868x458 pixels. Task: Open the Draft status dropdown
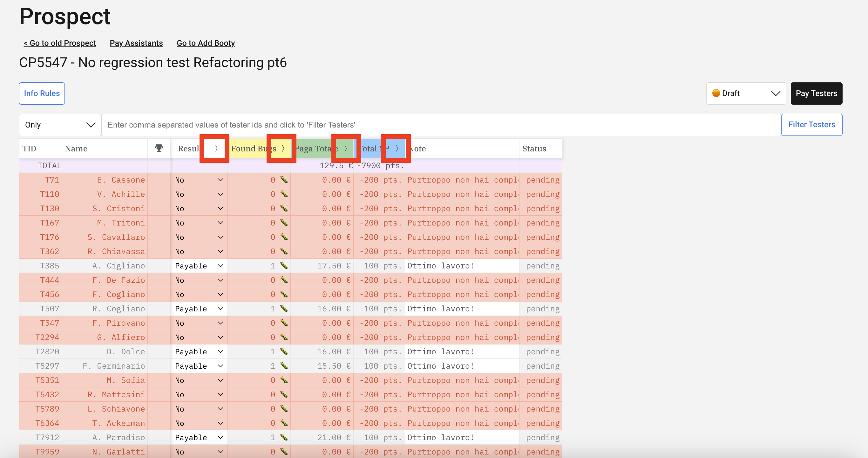746,94
